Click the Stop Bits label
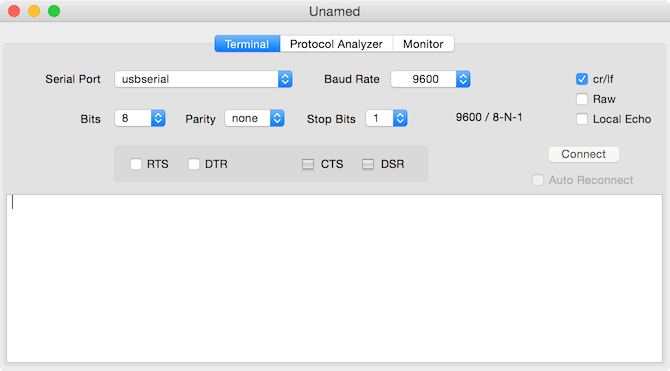This screenshot has height=371, width=670. 331,119
